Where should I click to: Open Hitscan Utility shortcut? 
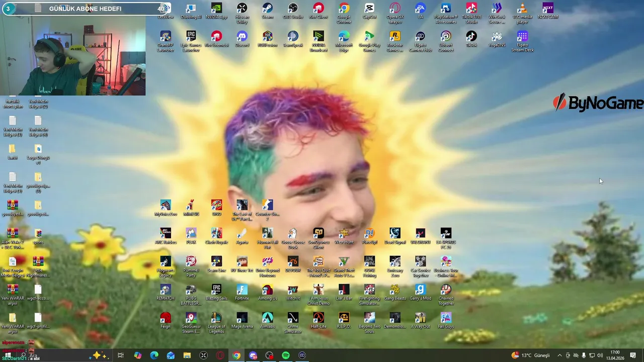[242, 14]
